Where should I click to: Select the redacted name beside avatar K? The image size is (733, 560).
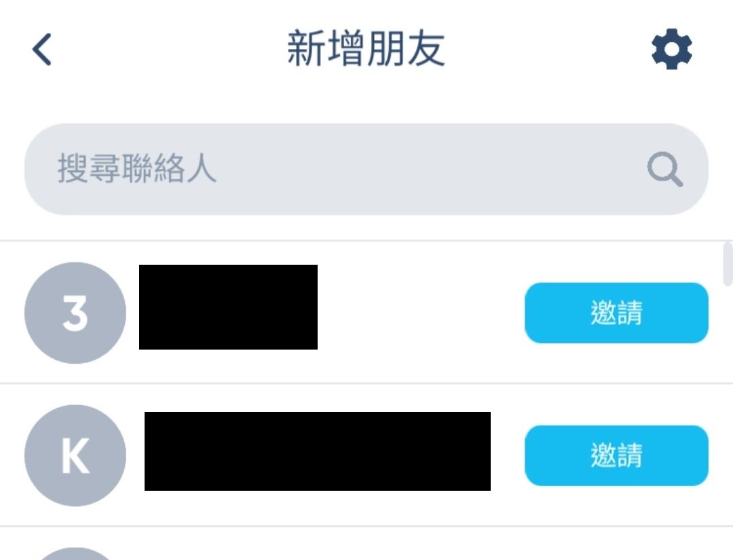[317, 451]
